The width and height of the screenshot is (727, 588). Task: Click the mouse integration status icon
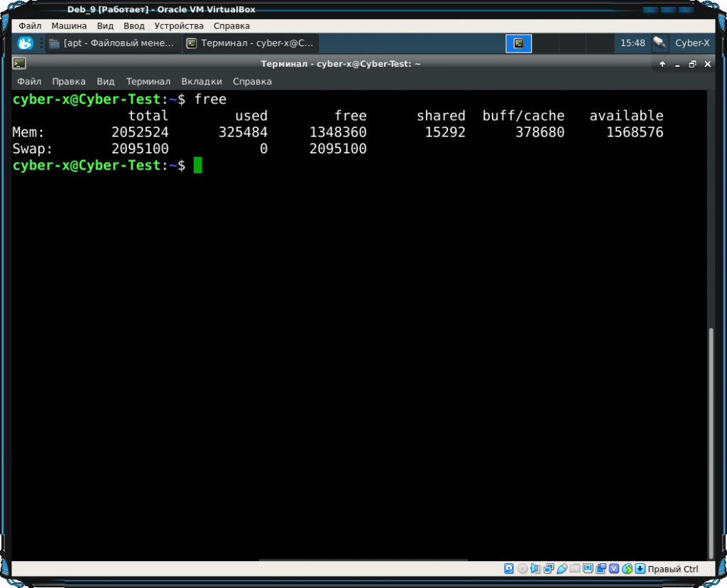(628, 569)
